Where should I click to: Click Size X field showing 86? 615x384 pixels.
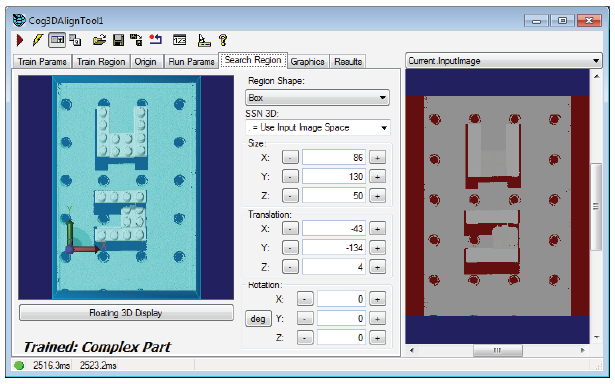[x=334, y=158]
